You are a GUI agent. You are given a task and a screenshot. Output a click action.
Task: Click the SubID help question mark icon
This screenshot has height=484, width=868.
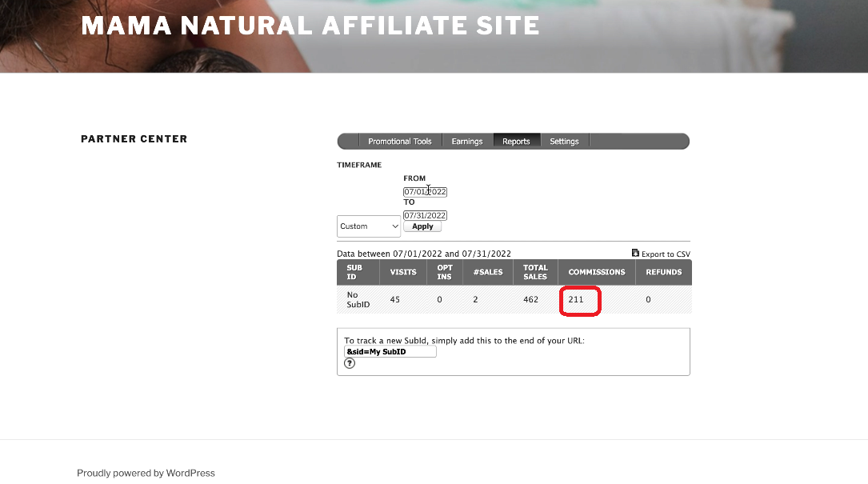pyautogui.click(x=350, y=363)
